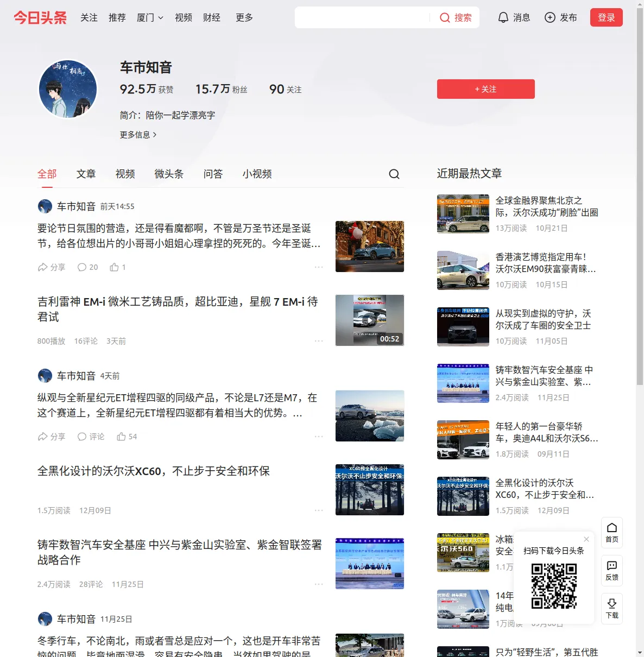
Task: Expand 更多信息 profile details
Action: click(x=138, y=135)
